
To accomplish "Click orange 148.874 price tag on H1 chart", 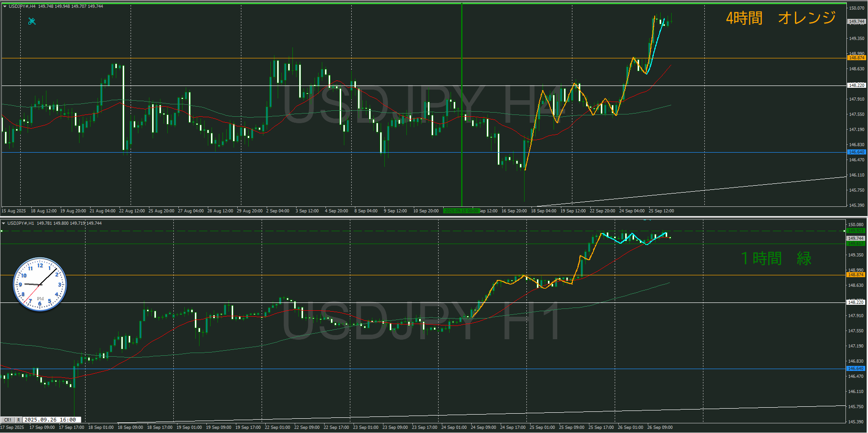I will pos(856,275).
